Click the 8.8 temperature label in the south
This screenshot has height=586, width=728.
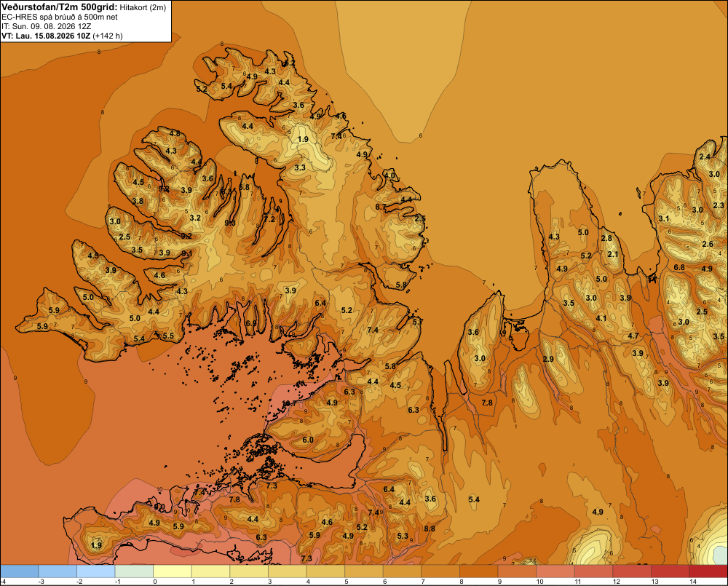(430, 528)
